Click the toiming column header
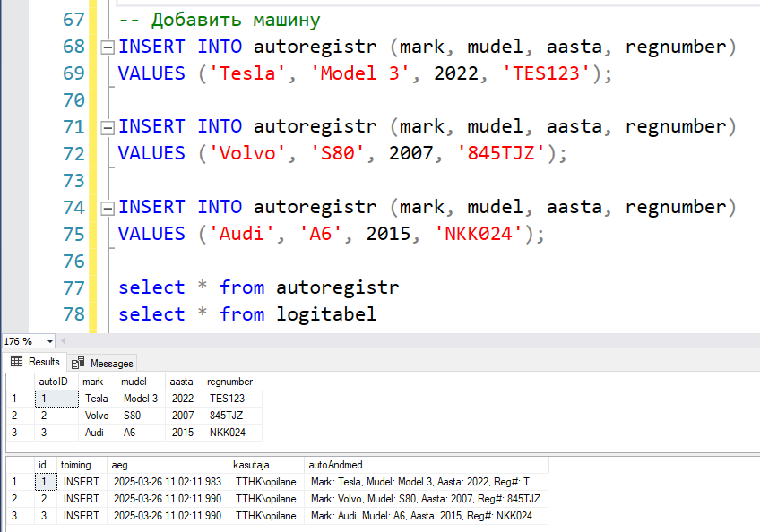The height and width of the screenshot is (532, 760). tap(82, 465)
